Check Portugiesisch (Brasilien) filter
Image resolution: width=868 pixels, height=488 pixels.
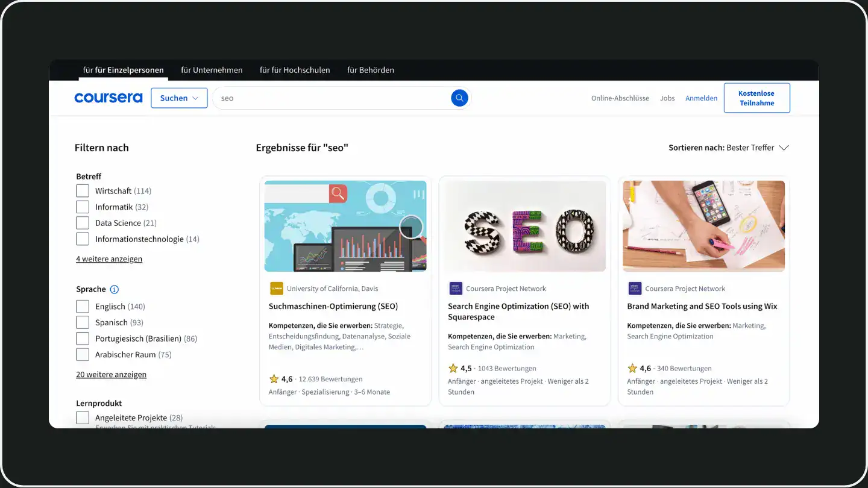click(83, 339)
